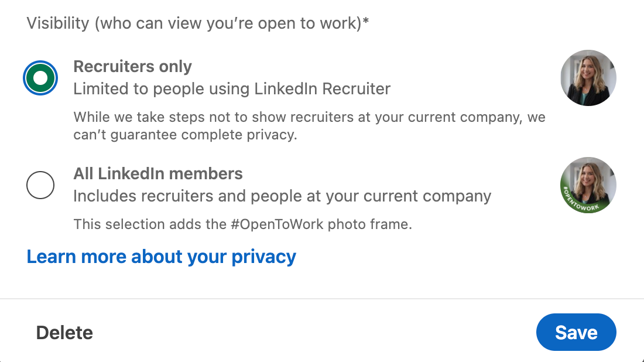644x362 pixels.
Task: Select the Recruiters only radio button
Action: tap(40, 78)
